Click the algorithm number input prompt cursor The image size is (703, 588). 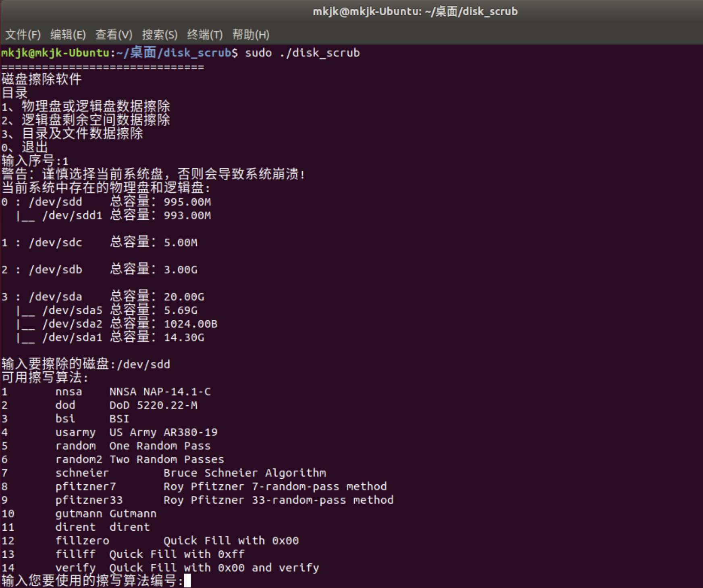(x=187, y=581)
